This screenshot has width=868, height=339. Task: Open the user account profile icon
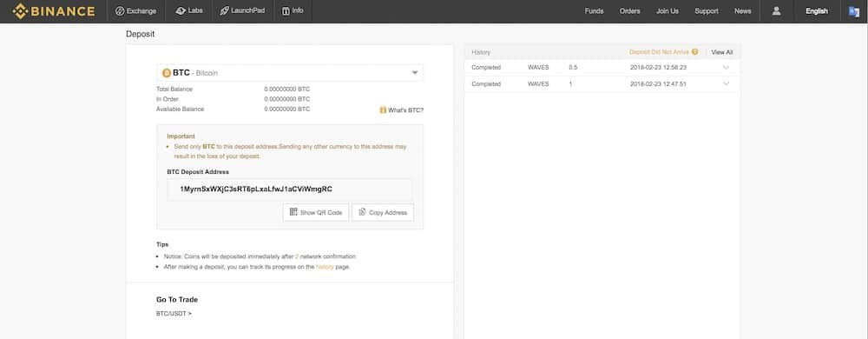(x=776, y=11)
